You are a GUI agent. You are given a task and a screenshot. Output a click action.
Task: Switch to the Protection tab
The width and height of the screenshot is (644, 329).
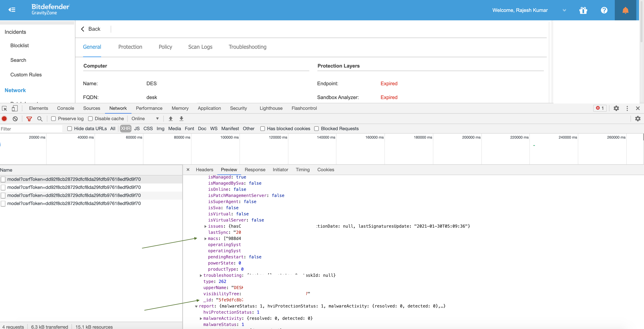pos(130,47)
